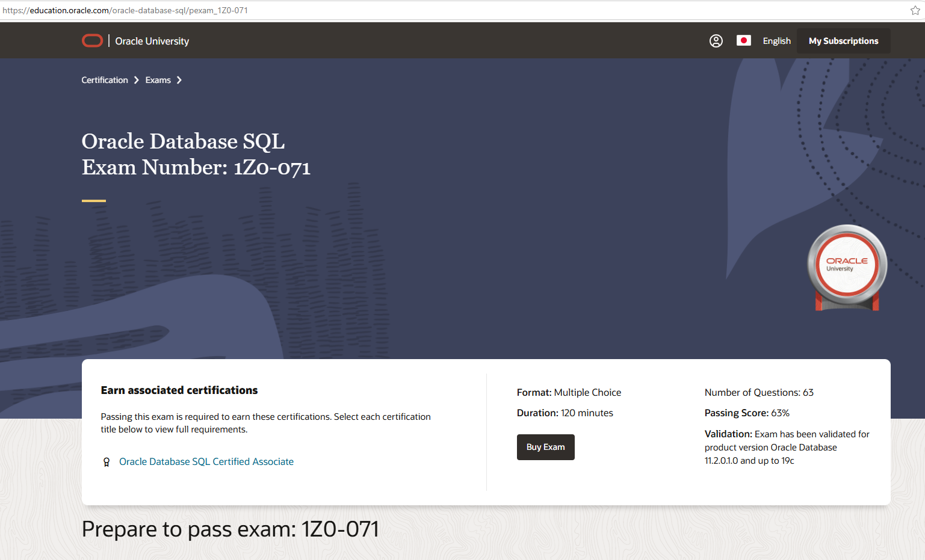
Task: Select the certification badge icon beside Certified Associate
Action: (x=107, y=461)
